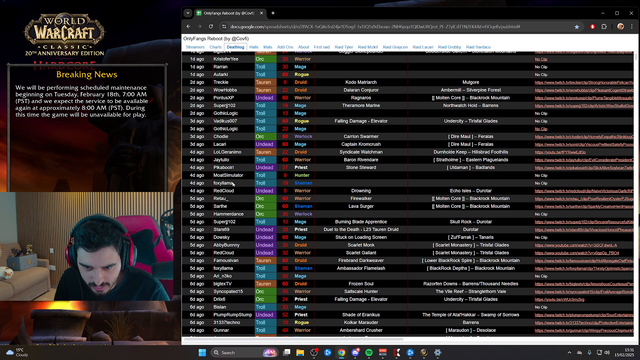Open clip link in PontusXP row
This screenshot has height=360, width=640.
584,98
